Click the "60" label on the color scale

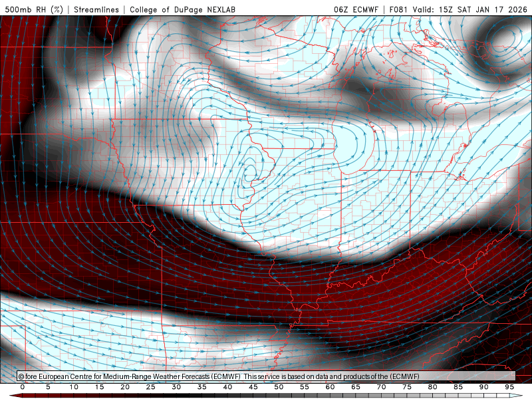point(330,387)
